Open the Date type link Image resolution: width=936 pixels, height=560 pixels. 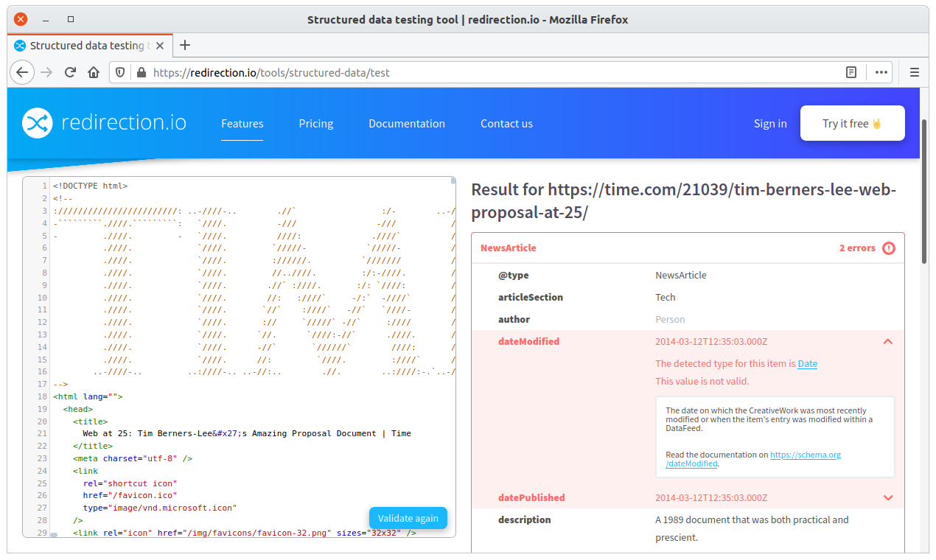(808, 363)
